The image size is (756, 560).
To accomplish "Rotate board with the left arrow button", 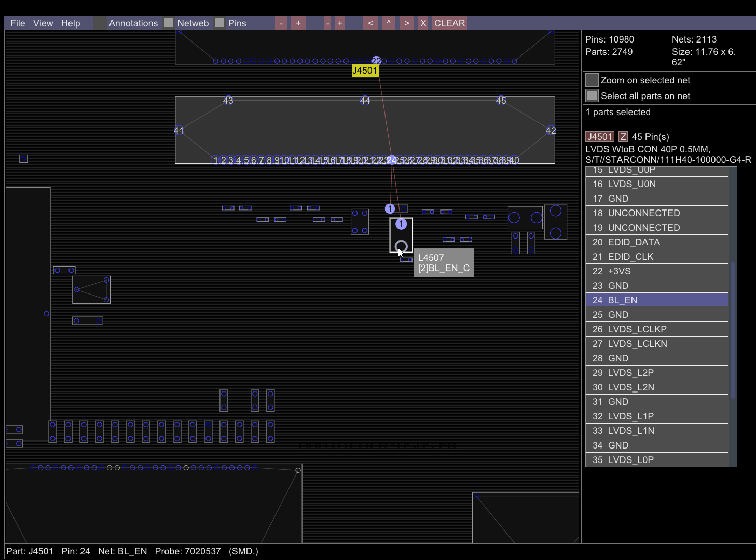I will (x=370, y=23).
